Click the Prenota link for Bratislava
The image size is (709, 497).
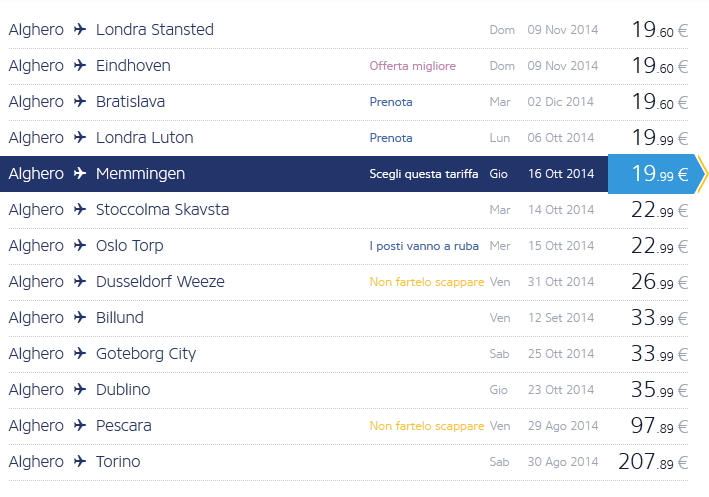click(x=391, y=102)
